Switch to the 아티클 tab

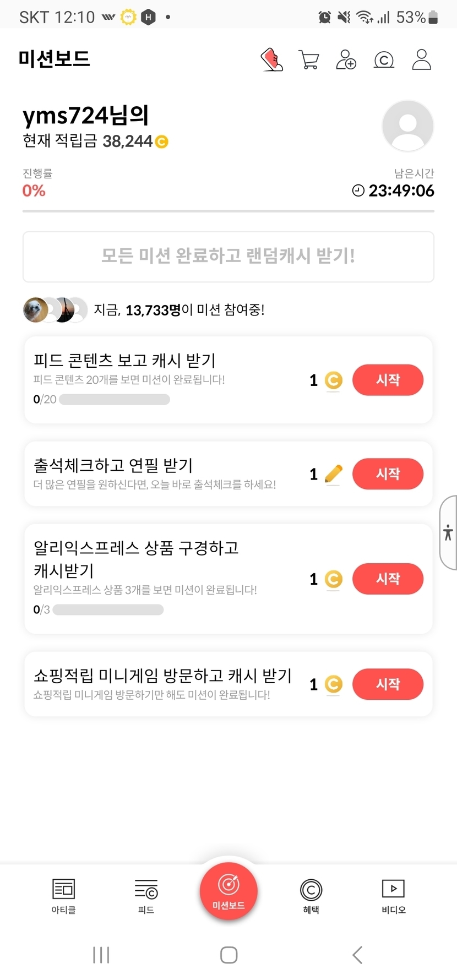(x=63, y=895)
